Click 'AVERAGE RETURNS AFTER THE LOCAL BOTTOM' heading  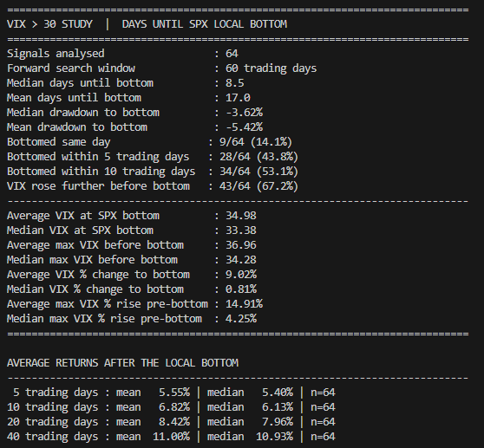[122, 363]
